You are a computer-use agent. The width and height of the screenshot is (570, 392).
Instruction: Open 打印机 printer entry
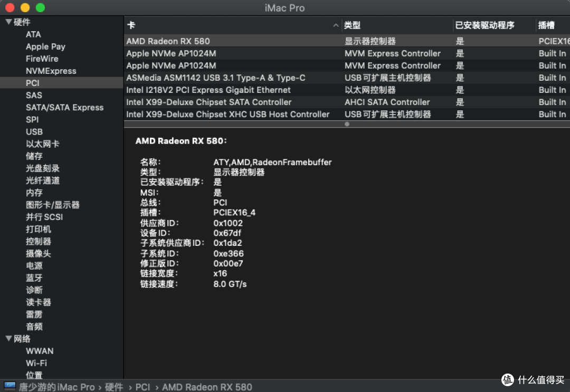[39, 230]
